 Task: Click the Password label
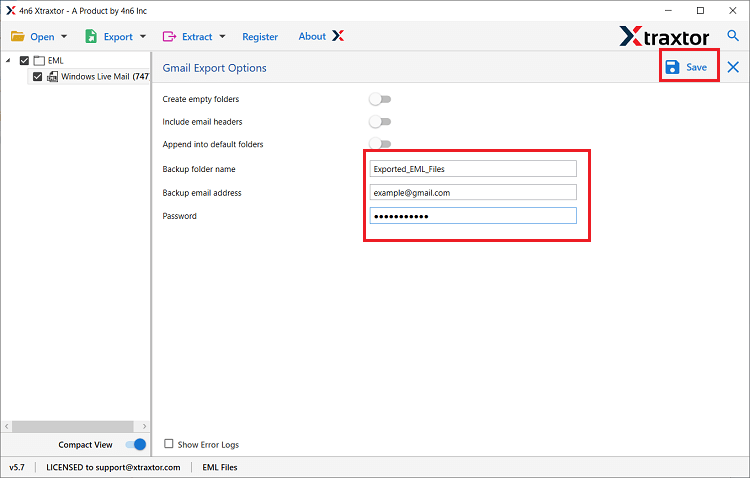pos(179,216)
